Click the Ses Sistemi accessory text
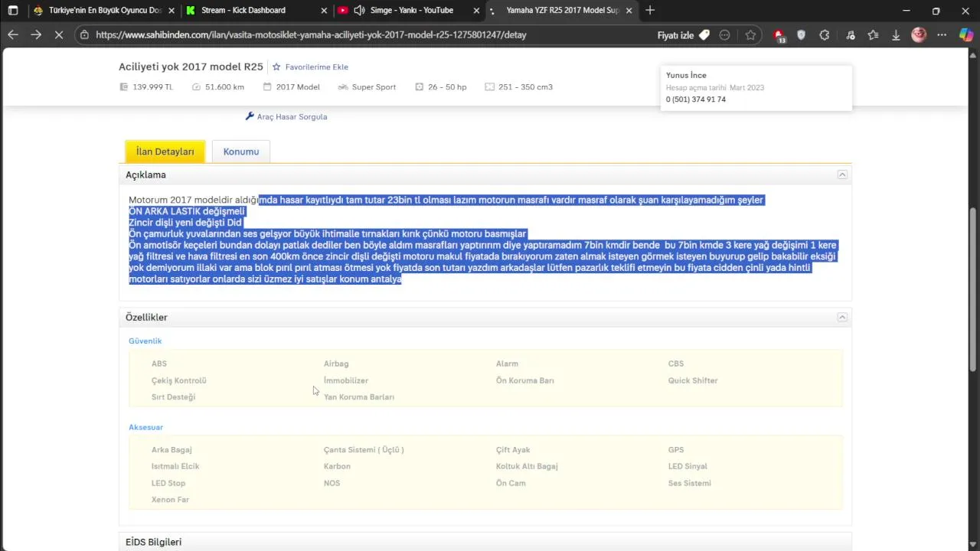Screen dimensions: 980x551 [690, 483]
